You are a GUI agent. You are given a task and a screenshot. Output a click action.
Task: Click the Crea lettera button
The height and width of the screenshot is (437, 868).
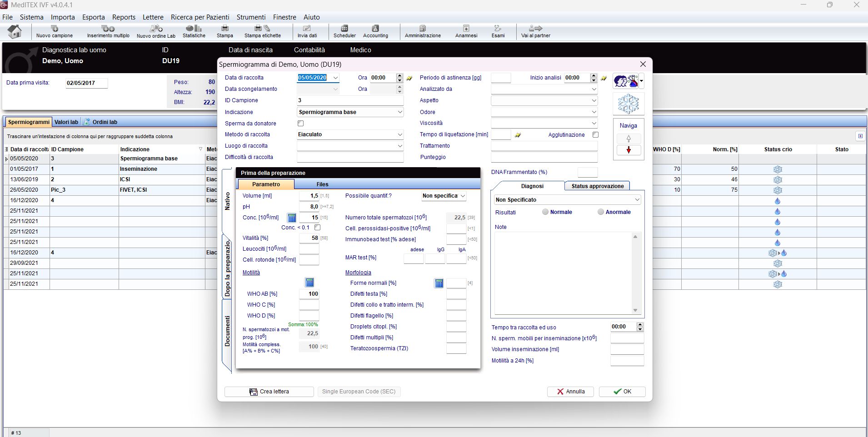pos(269,392)
